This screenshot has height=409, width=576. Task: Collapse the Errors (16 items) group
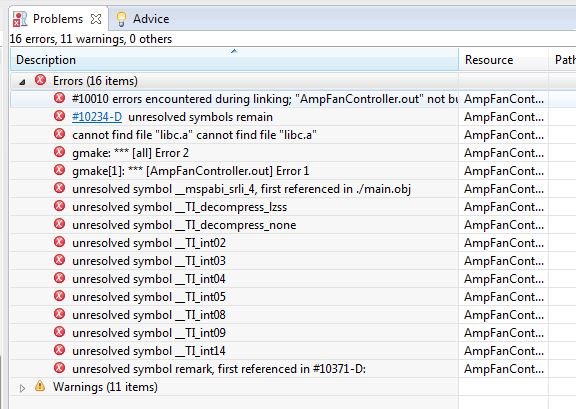coord(22,82)
